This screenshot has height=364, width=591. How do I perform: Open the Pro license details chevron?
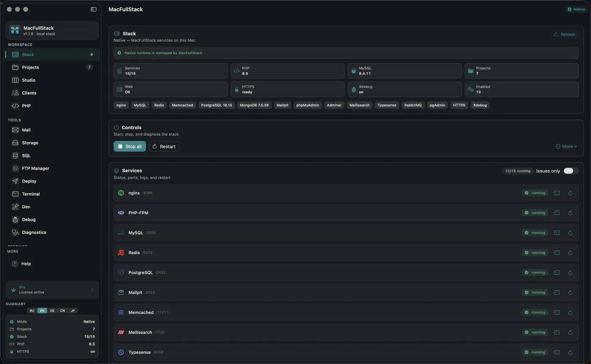pos(92,290)
